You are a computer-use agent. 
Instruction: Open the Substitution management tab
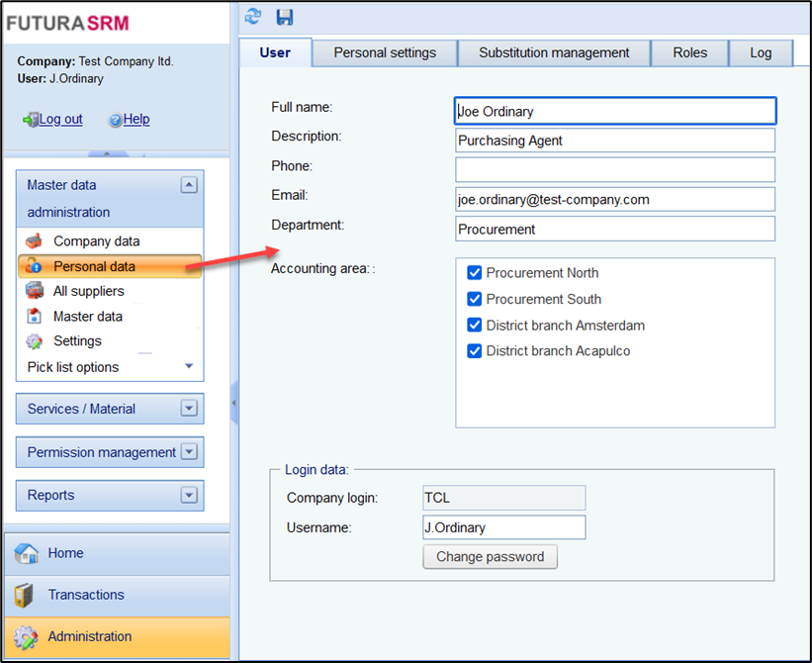(554, 53)
